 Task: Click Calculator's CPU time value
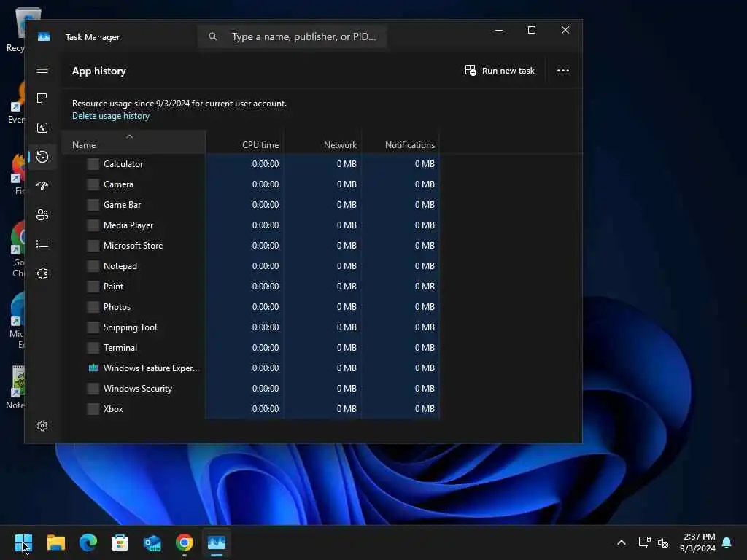[x=266, y=164]
